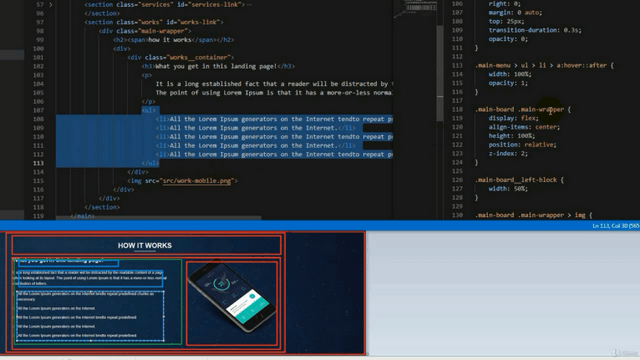
Task: Click line number 113 in the HTML gutter
Action: [x=38, y=163]
